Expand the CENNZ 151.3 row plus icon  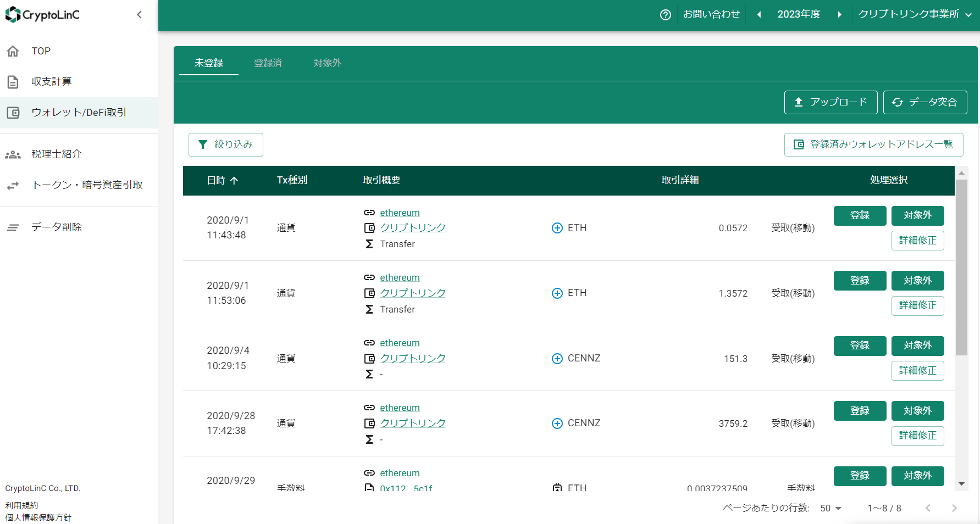(557, 359)
